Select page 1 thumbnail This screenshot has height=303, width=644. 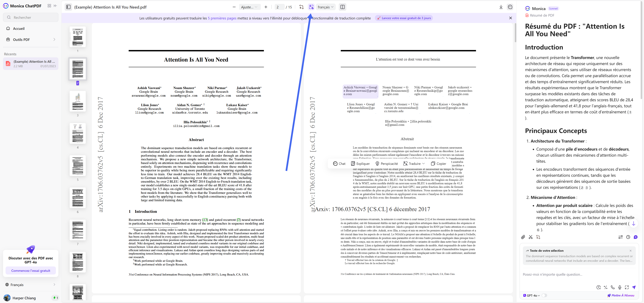(78, 37)
